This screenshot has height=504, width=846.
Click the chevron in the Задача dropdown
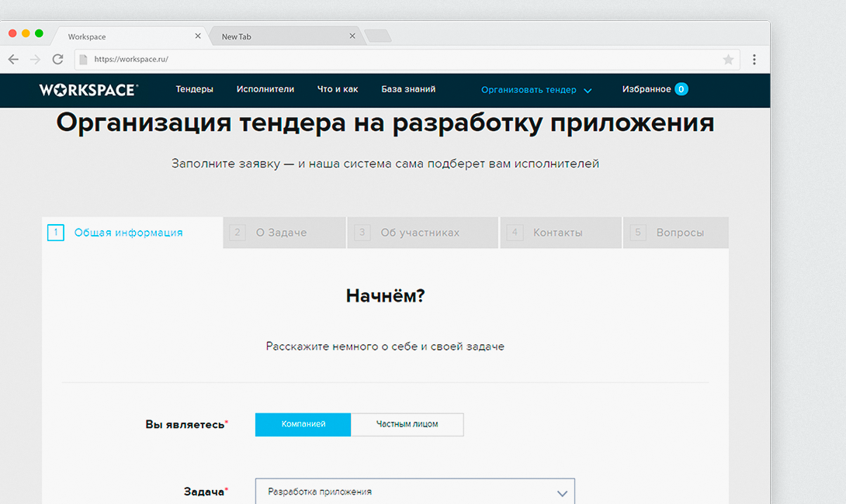pos(562,493)
